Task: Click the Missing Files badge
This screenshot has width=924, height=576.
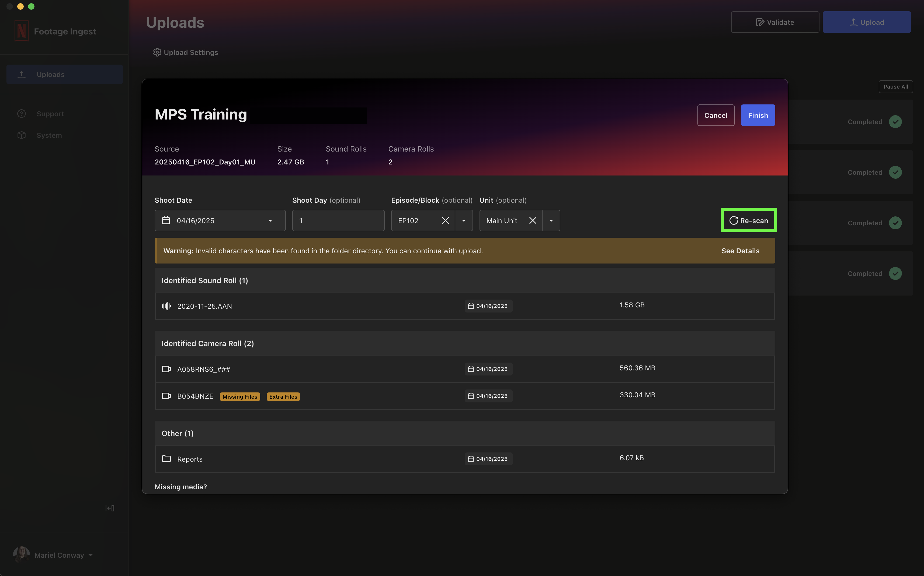Action: [240, 396]
